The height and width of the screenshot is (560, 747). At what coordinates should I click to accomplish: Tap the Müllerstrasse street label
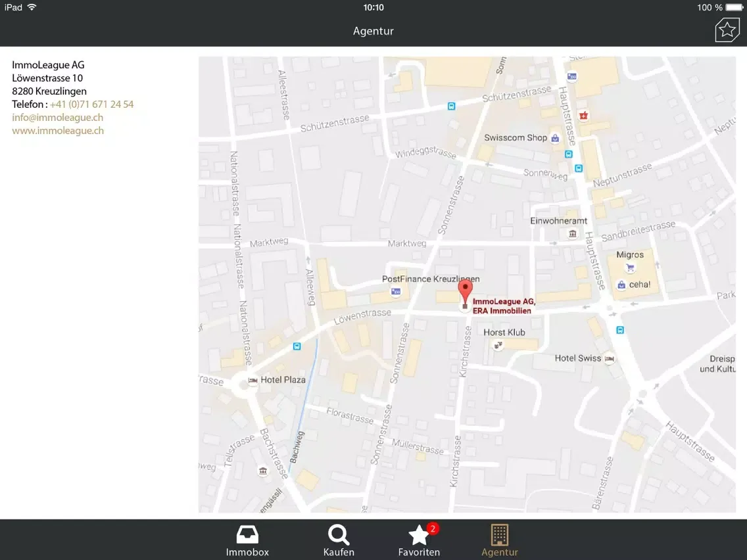click(418, 447)
